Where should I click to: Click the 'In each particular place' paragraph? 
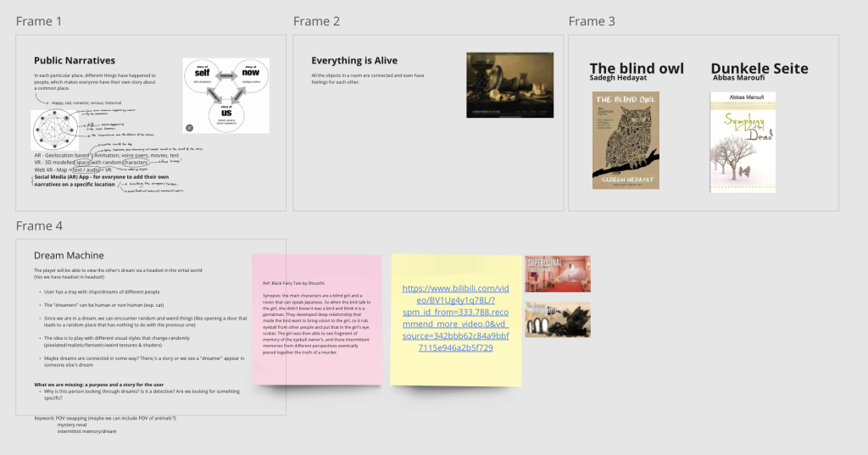pos(95,82)
